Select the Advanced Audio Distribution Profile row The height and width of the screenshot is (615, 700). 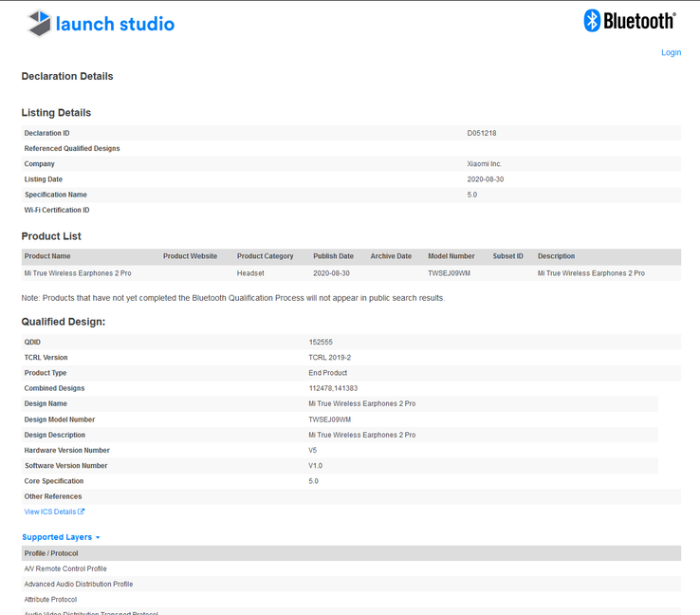[x=79, y=584]
